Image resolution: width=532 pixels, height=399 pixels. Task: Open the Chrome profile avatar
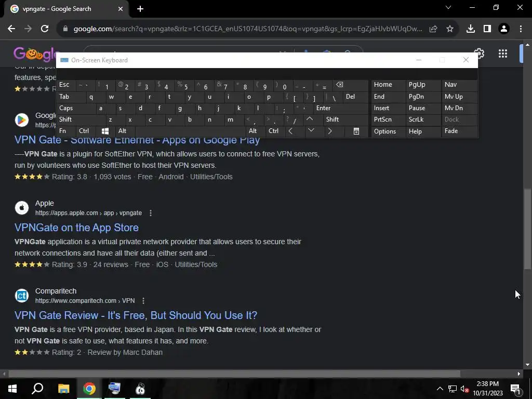[x=504, y=29]
